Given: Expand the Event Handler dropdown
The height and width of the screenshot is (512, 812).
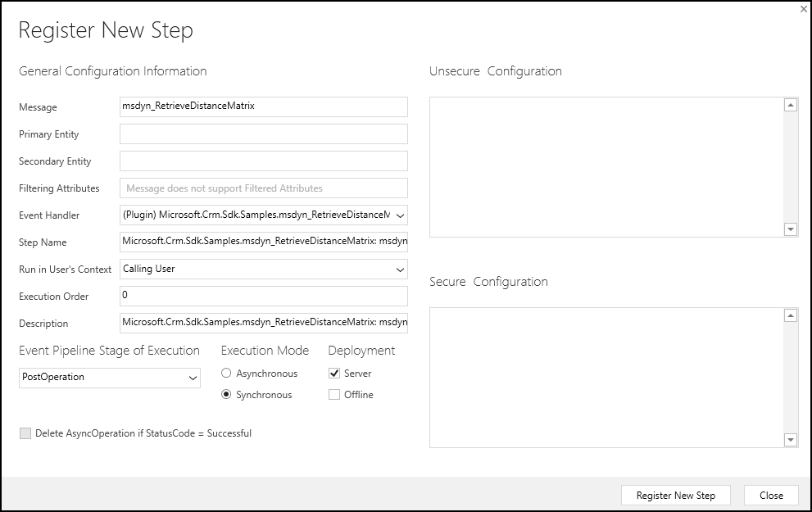Looking at the screenshot, I should click(x=400, y=215).
